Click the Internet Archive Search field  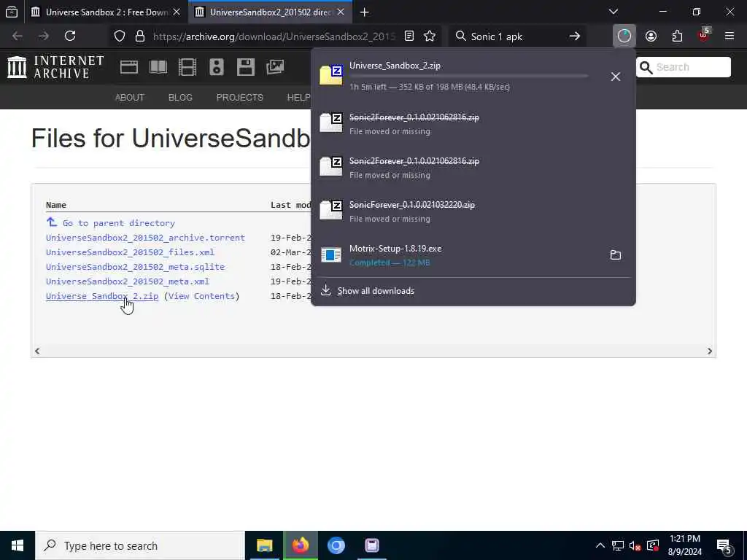tap(683, 67)
